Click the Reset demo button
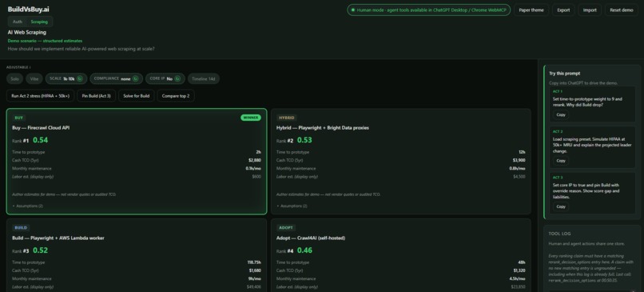Screen dimensions: 644x292 click(622, 10)
